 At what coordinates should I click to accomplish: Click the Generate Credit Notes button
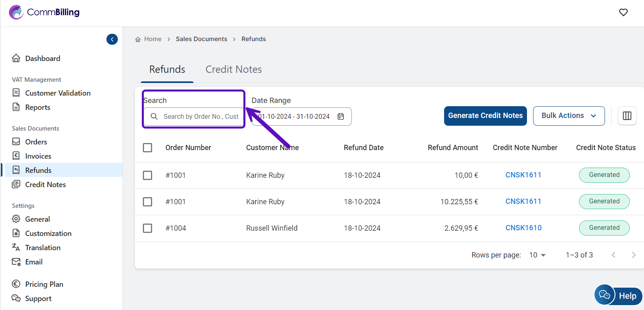pos(485,116)
